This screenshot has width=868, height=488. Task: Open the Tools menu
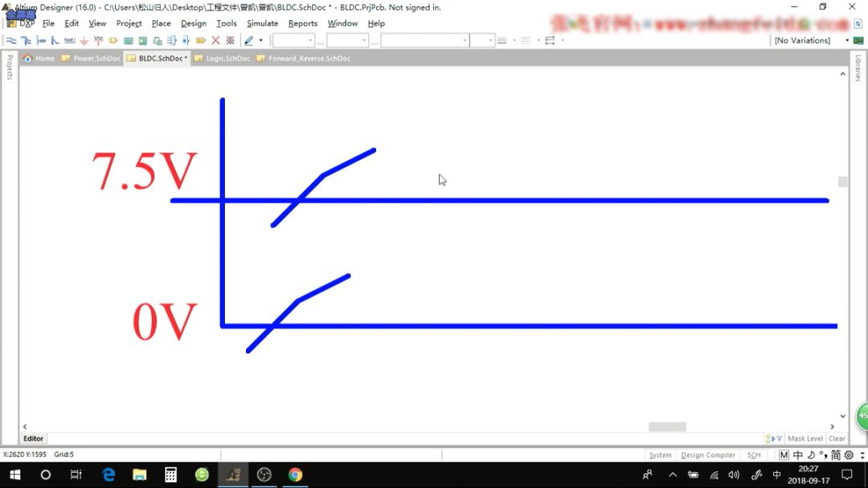click(227, 23)
